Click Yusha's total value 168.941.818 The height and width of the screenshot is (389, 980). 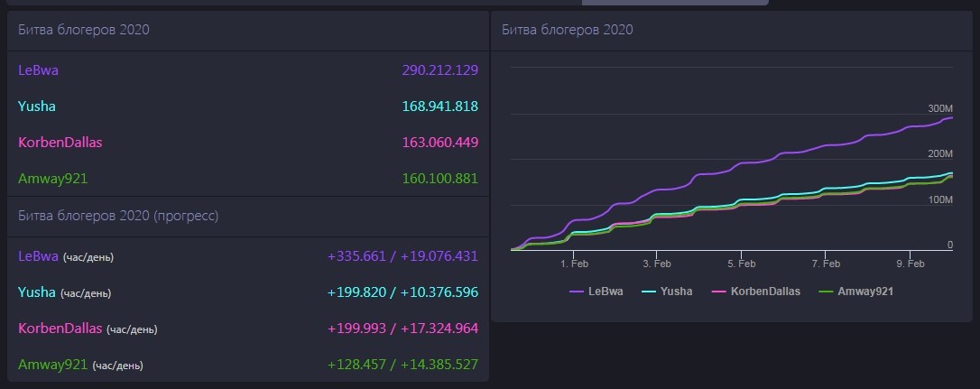point(439,107)
